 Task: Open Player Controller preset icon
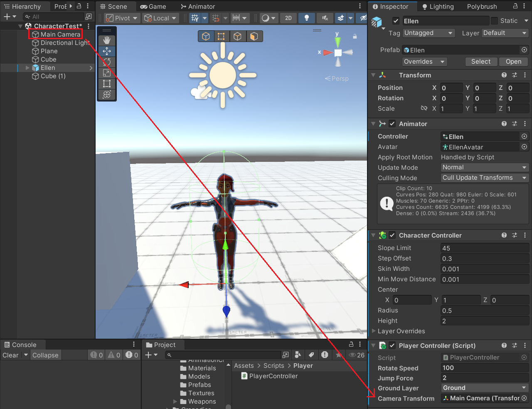point(515,345)
